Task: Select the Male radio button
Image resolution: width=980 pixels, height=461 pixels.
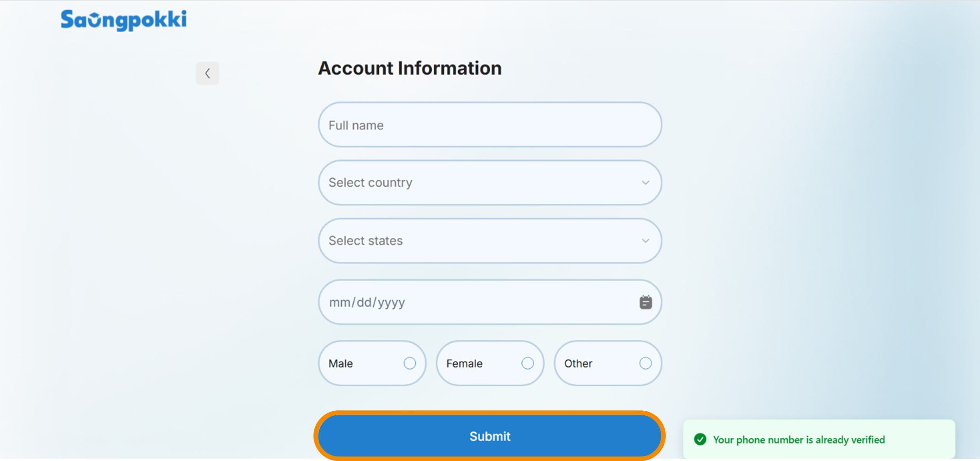Action: tap(410, 363)
